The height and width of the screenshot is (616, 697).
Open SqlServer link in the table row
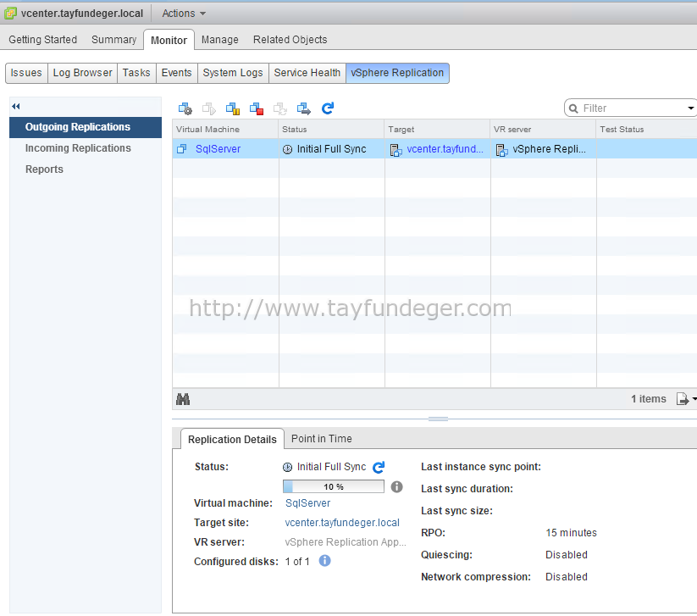click(218, 149)
